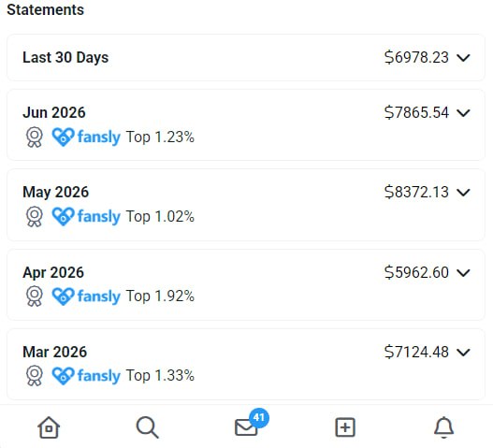Expand the Jun 2026 statement chevron
This screenshot has height=448, width=493.
tap(463, 113)
